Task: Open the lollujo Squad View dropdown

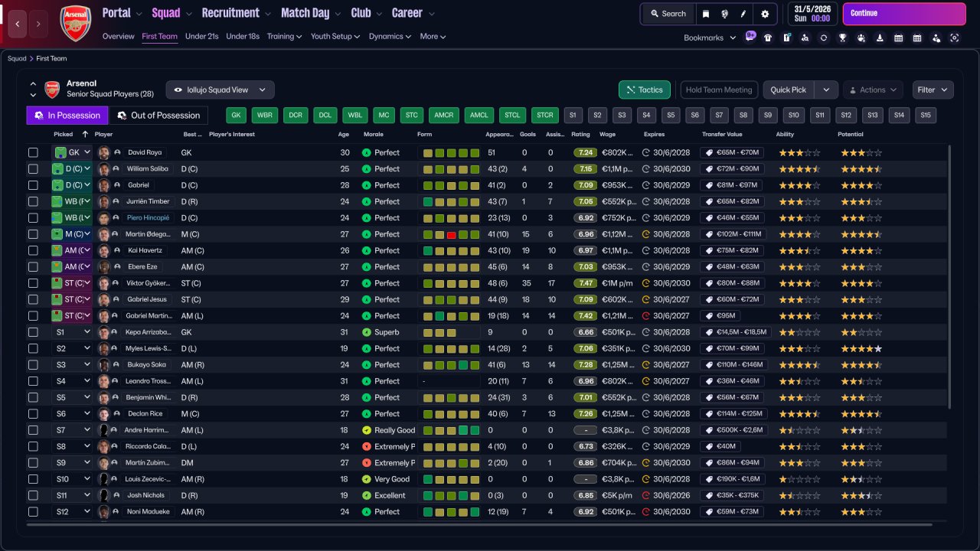Action: (x=220, y=90)
